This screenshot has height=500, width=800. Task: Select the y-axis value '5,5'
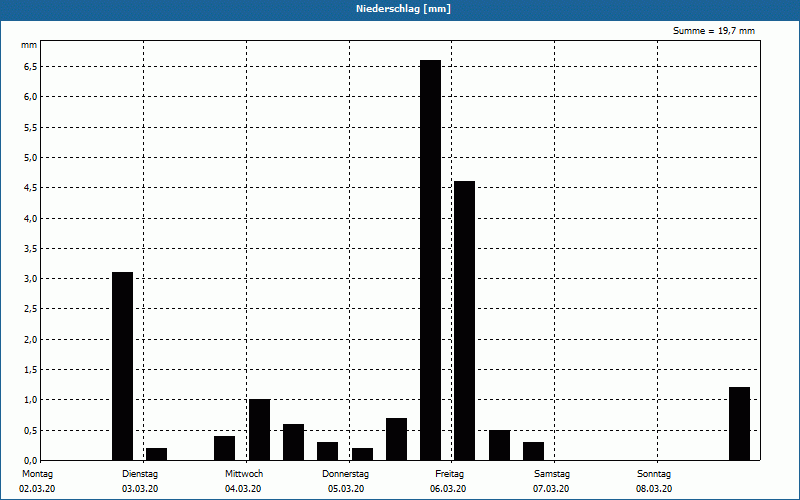click(31, 128)
